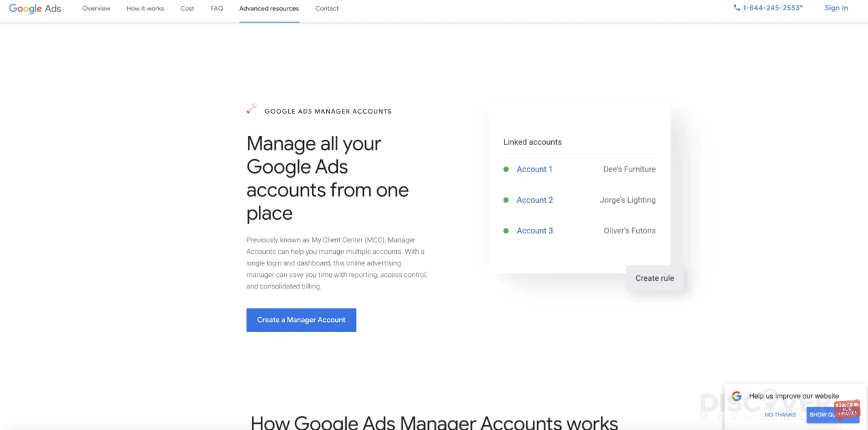Open the FAQ nav item
868x430 pixels.
coord(217,9)
